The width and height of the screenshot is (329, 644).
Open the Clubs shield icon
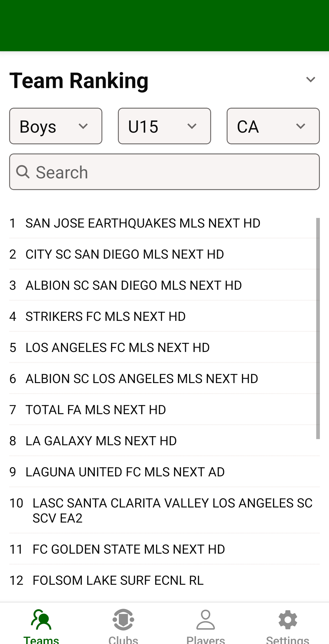[123, 620]
